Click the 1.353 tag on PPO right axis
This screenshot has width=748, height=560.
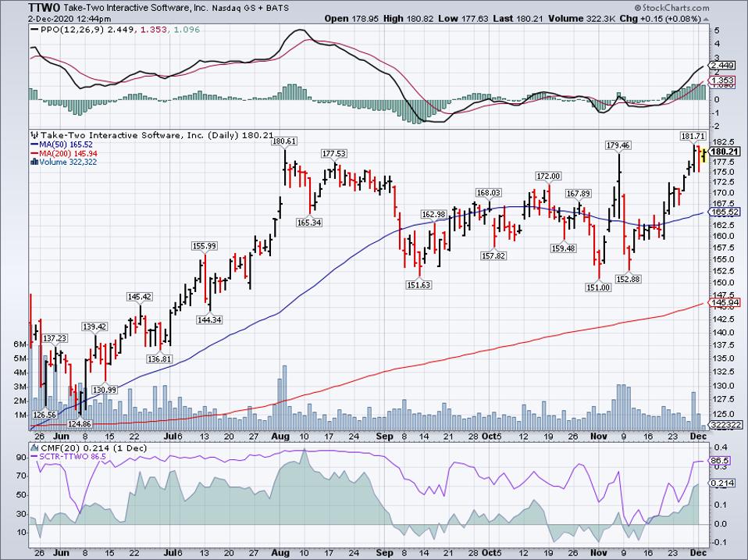coord(722,80)
